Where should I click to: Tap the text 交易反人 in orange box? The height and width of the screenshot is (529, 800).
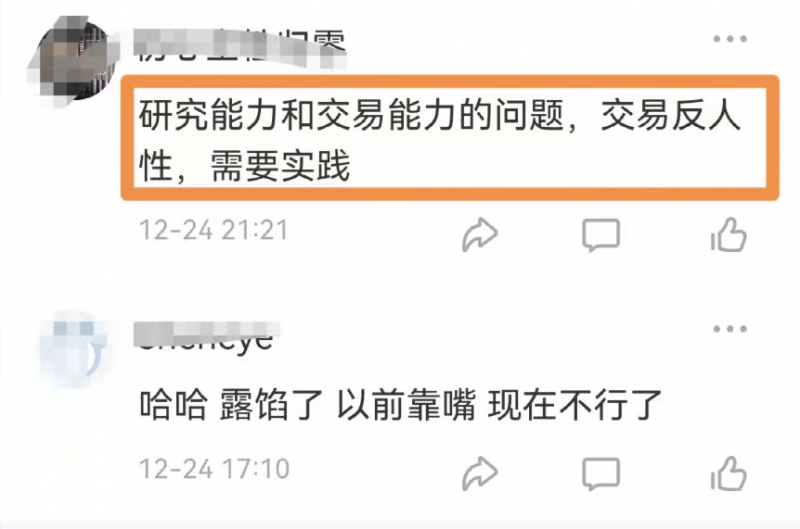point(670,114)
